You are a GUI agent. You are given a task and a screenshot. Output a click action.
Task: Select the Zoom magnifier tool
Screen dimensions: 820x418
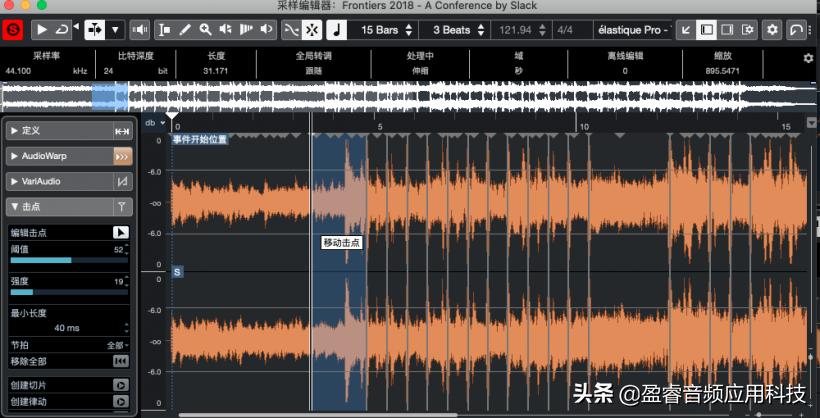pyautogui.click(x=205, y=30)
